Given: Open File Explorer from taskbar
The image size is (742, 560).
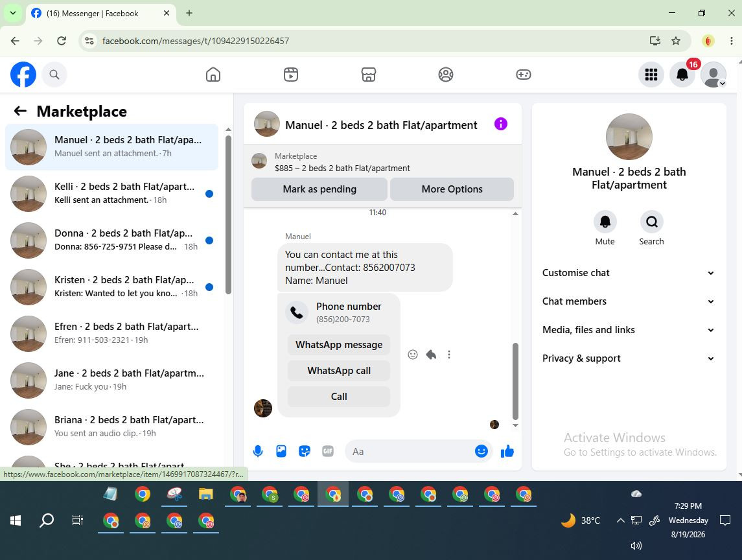Looking at the screenshot, I should click(206, 494).
